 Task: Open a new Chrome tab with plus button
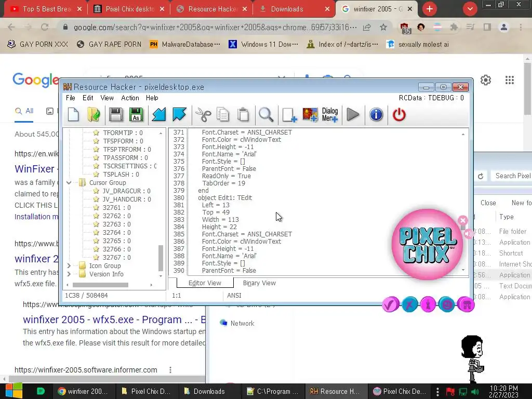pyautogui.click(x=430, y=9)
